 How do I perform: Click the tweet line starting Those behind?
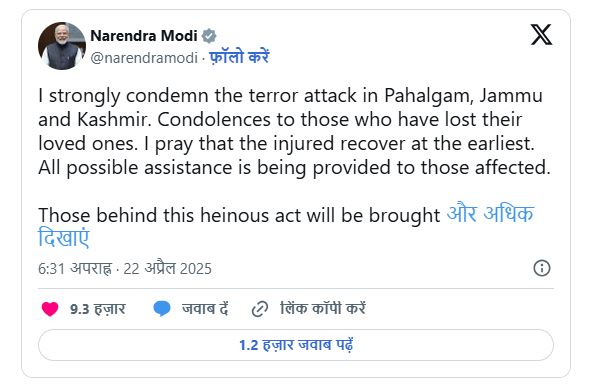click(239, 215)
